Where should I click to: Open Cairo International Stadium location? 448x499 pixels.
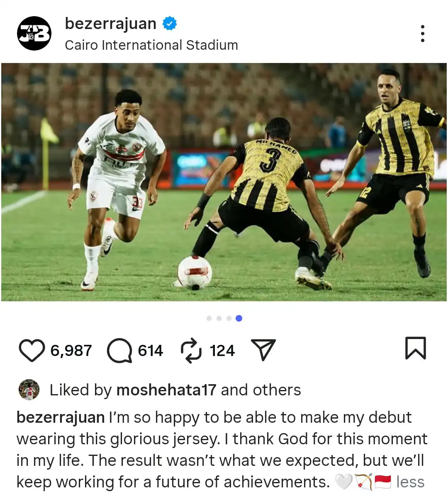pos(151,45)
